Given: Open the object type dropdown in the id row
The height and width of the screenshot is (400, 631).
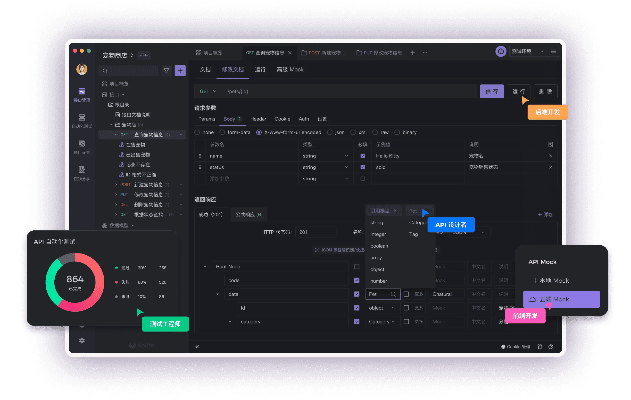Looking at the screenshot, I should tap(381, 308).
